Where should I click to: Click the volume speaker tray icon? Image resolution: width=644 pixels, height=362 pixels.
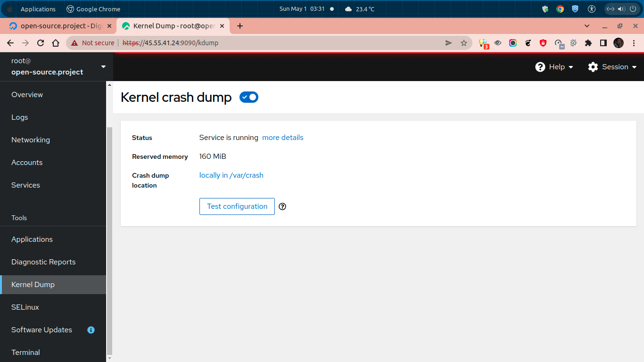[x=621, y=9]
